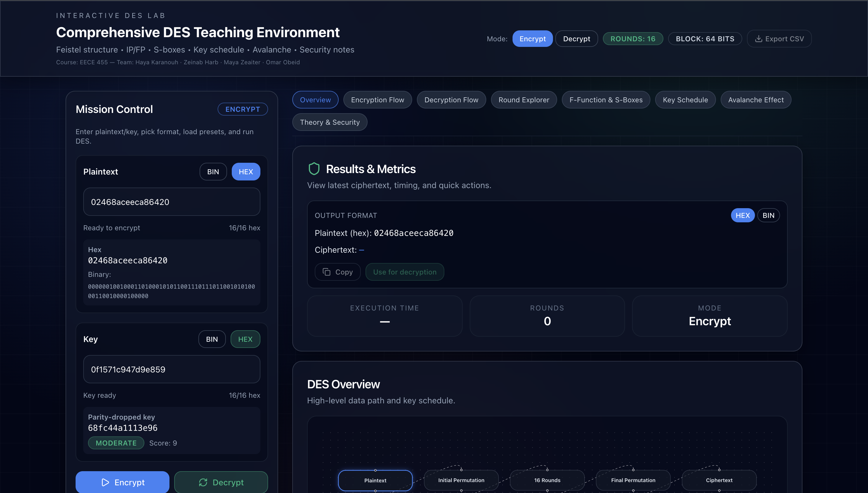Focus the key hex input field
This screenshot has width=868, height=493.
pyautogui.click(x=172, y=369)
